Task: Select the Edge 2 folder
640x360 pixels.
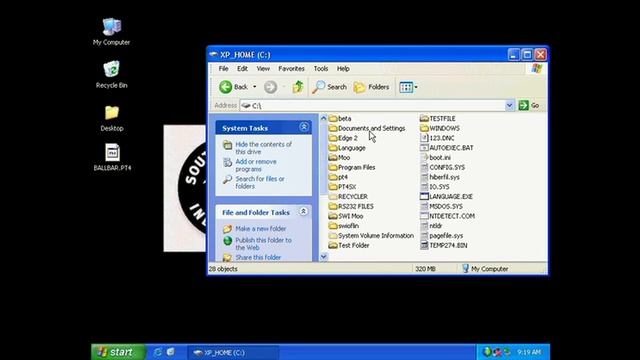Action: (343, 138)
